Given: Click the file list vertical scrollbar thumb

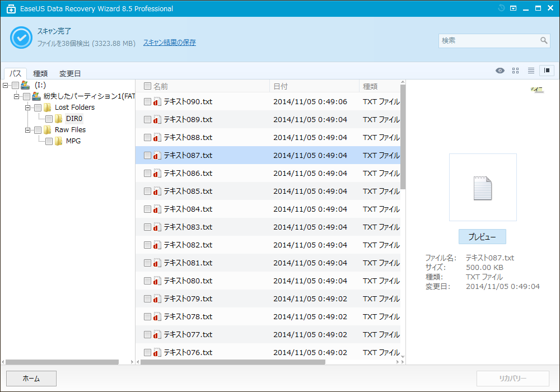Looking at the screenshot, I should tap(403, 137).
